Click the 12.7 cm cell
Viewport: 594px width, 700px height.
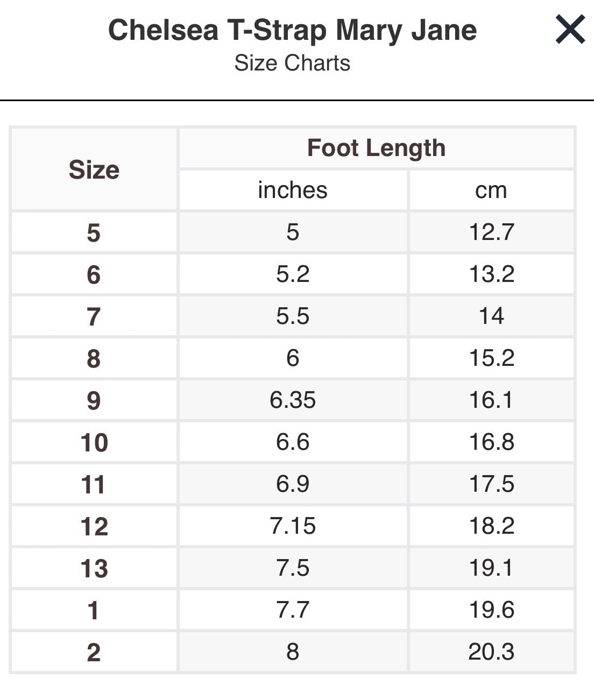491,232
